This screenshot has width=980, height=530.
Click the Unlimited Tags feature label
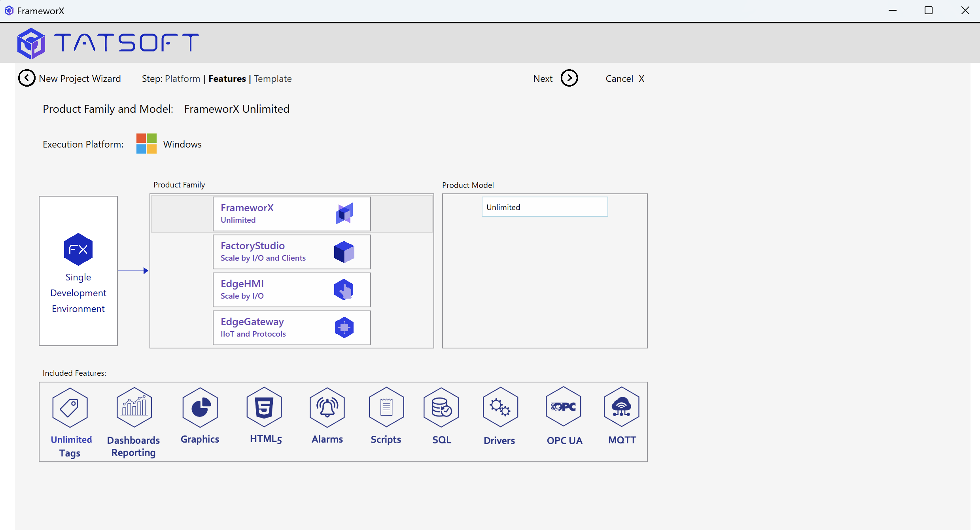click(x=71, y=446)
